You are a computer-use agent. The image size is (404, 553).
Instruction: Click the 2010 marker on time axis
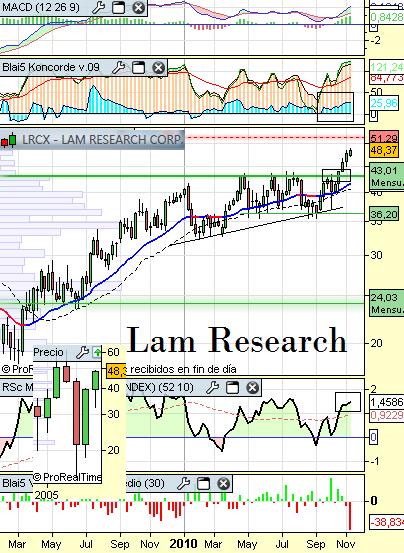(x=184, y=543)
